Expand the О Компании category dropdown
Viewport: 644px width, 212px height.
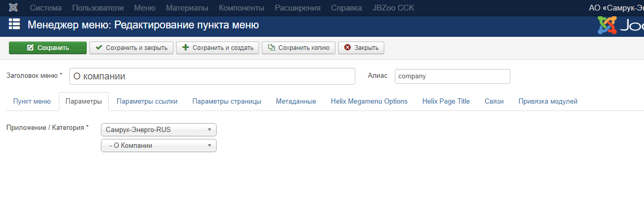point(158,146)
